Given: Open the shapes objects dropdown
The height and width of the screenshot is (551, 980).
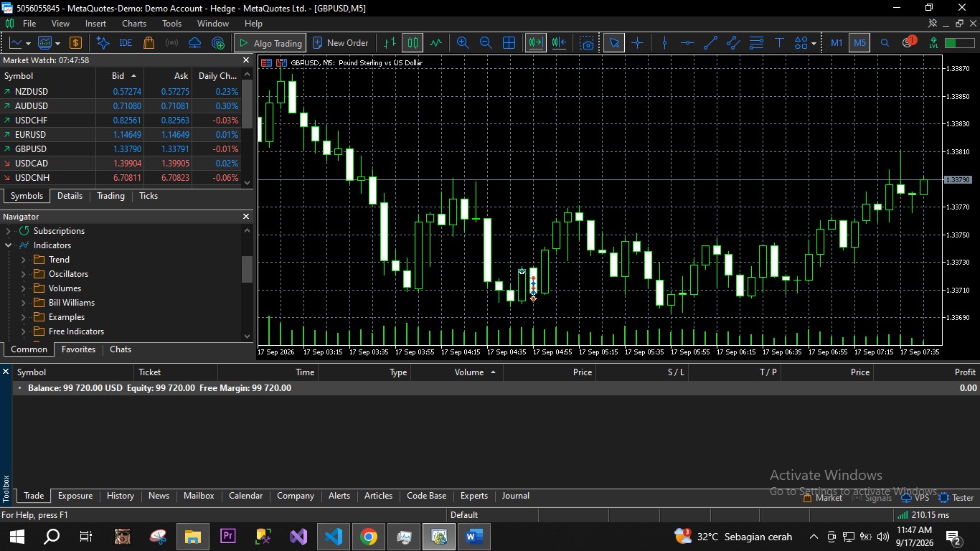Looking at the screenshot, I should 805,43.
